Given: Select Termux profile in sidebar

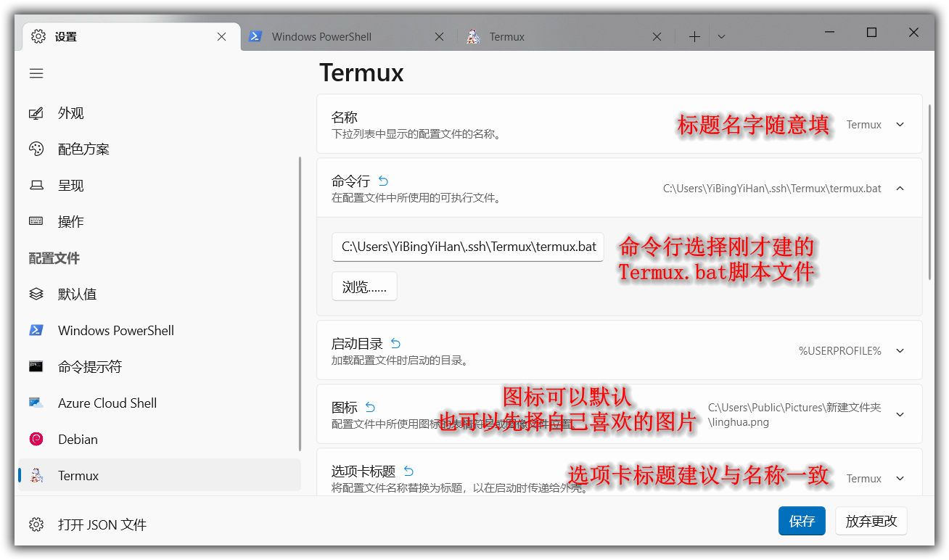Looking at the screenshot, I should [160, 476].
